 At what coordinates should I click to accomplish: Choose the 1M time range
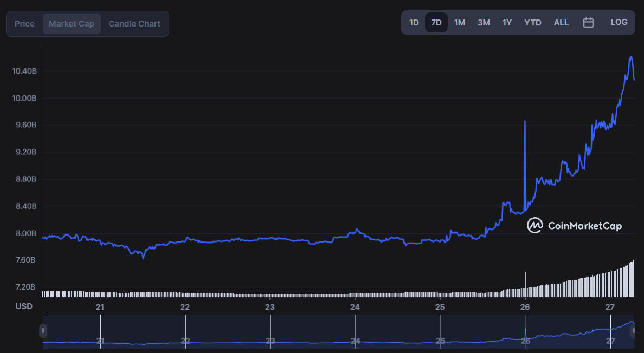pos(460,23)
